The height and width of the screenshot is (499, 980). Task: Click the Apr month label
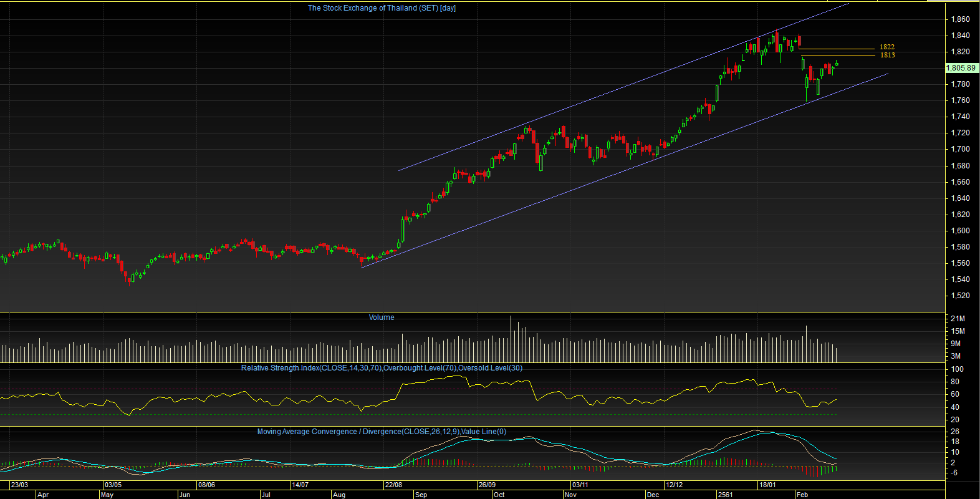pyautogui.click(x=43, y=495)
